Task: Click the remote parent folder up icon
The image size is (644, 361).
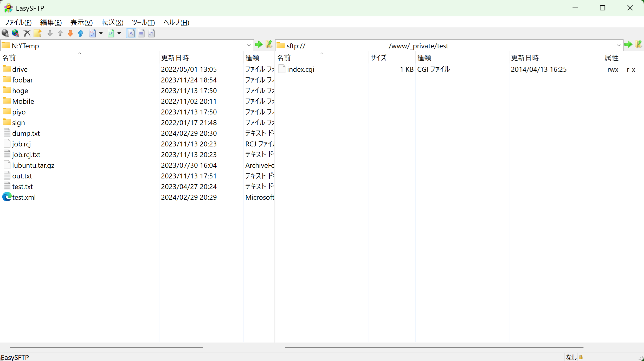Action: pyautogui.click(x=639, y=44)
